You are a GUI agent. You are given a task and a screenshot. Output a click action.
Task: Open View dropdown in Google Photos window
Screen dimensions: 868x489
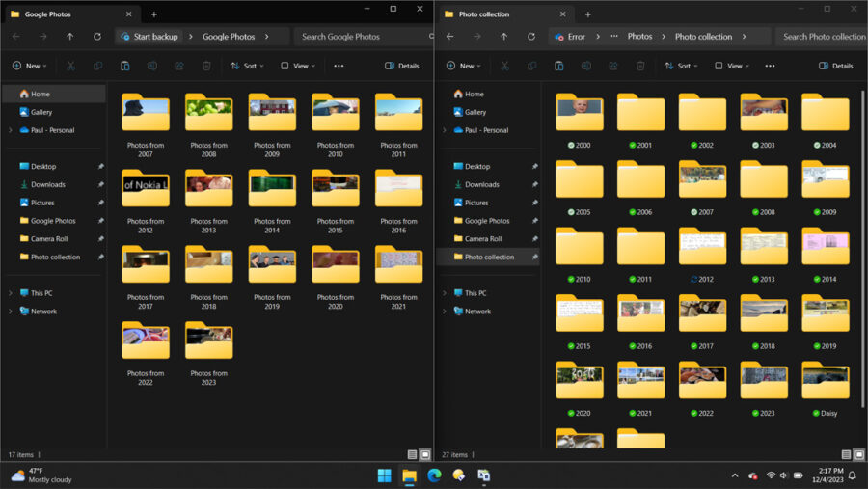click(x=298, y=66)
